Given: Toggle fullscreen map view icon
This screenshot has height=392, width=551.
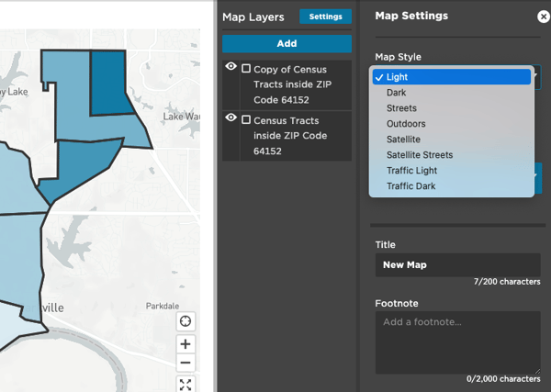Looking at the screenshot, I should pos(186,385).
